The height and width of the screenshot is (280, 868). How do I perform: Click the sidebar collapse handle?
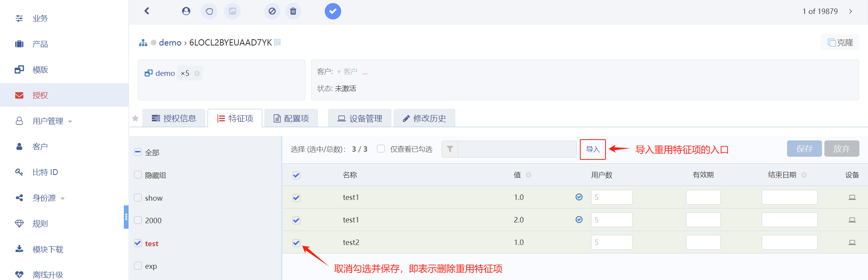pyautogui.click(x=126, y=217)
